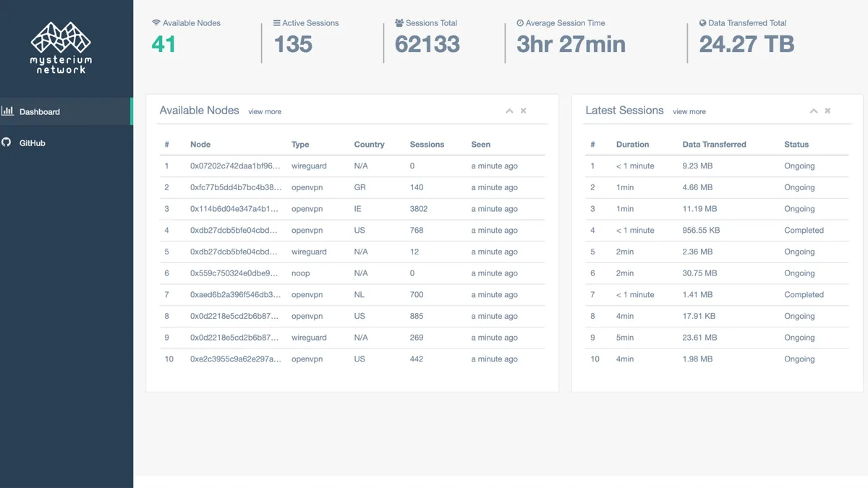The width and height of the screenshot is (868, 488).
Task: Click the 3hr 27min average time
Action: 571,44
